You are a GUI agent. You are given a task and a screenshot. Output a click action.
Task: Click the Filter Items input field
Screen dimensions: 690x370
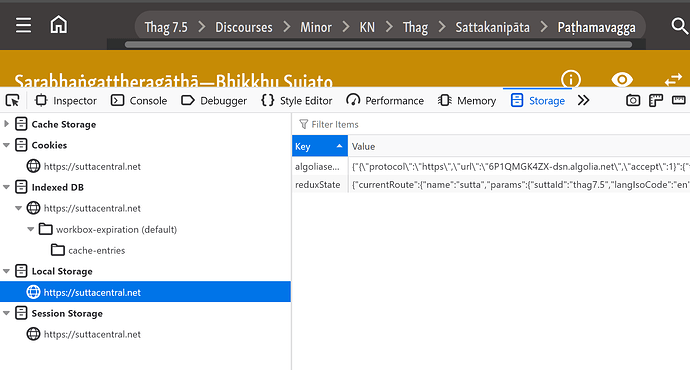click(491, 124)
